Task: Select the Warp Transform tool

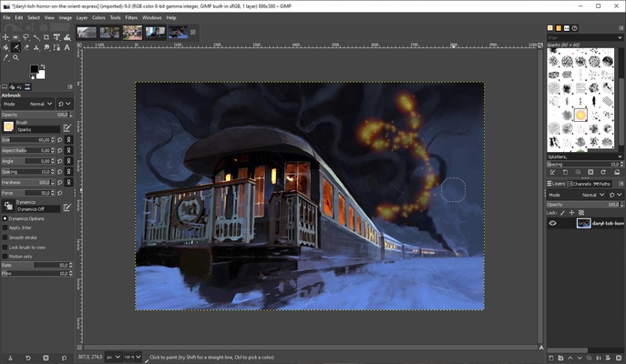Action: (67, 37)
